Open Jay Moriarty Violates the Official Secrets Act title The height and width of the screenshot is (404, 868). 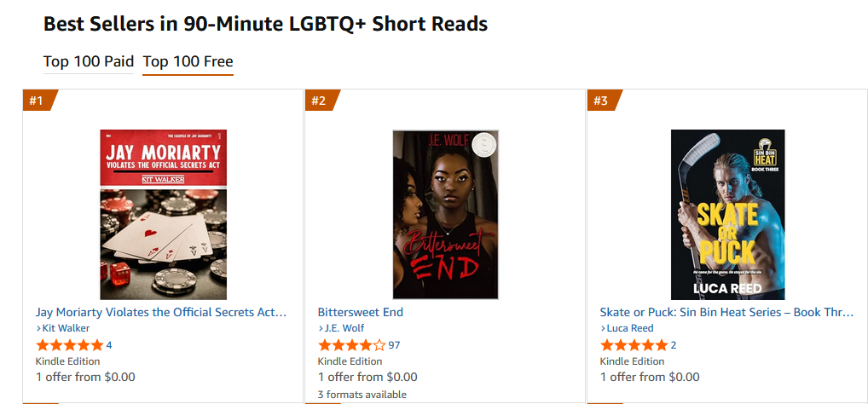161,312
